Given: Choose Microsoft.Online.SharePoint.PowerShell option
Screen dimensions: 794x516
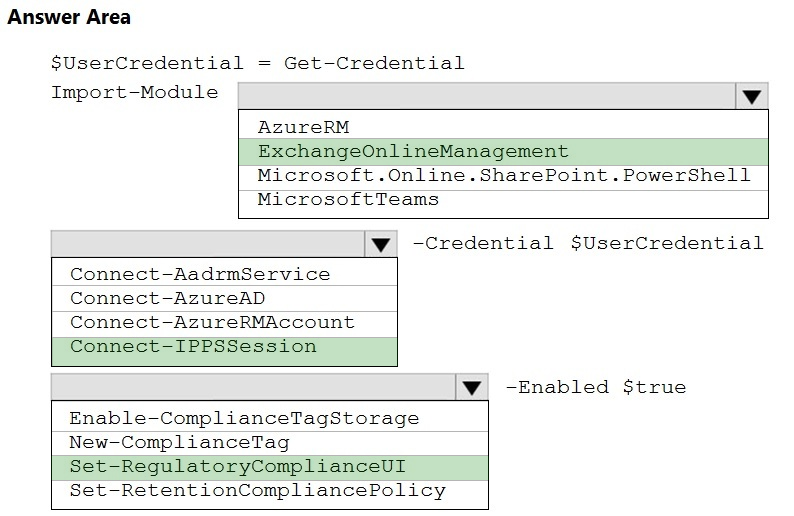Looking at the screenshot, I should [x=503, y=176].
